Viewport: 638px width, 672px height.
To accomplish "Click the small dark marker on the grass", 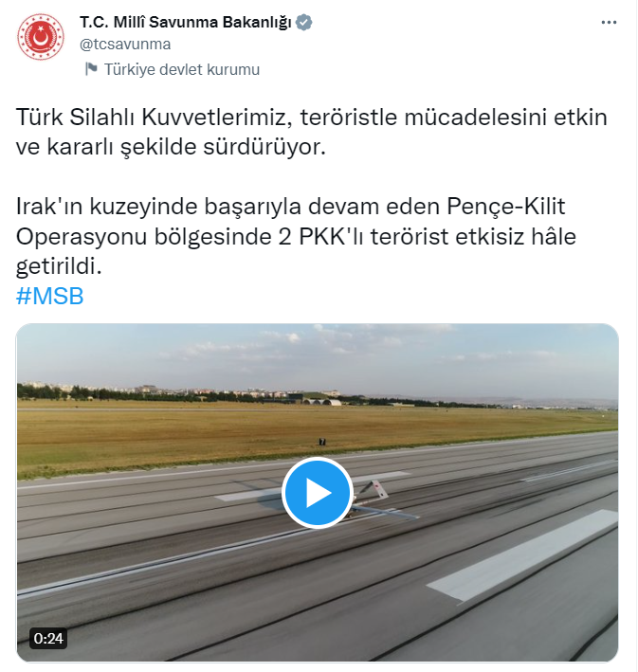I will pos(322,442).
